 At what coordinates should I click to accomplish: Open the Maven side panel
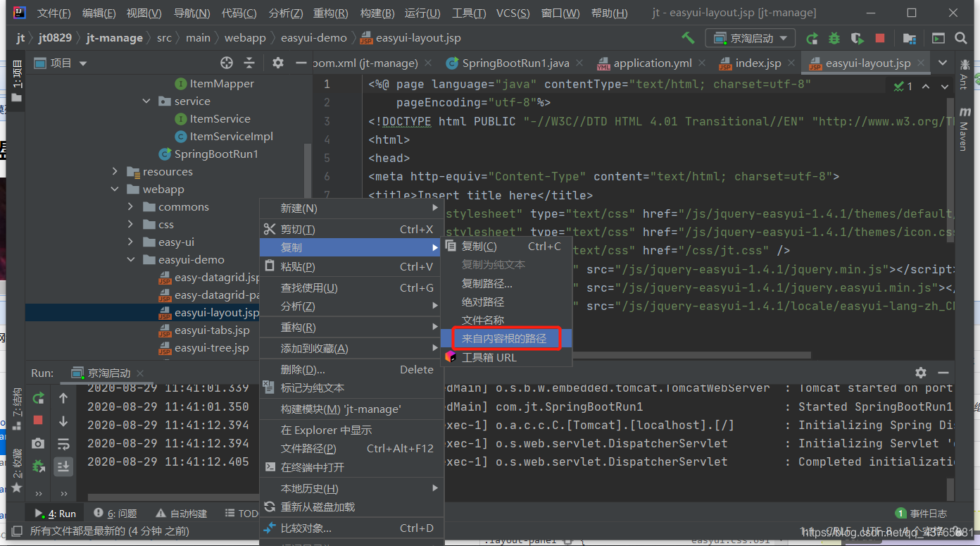pos(965,130)
